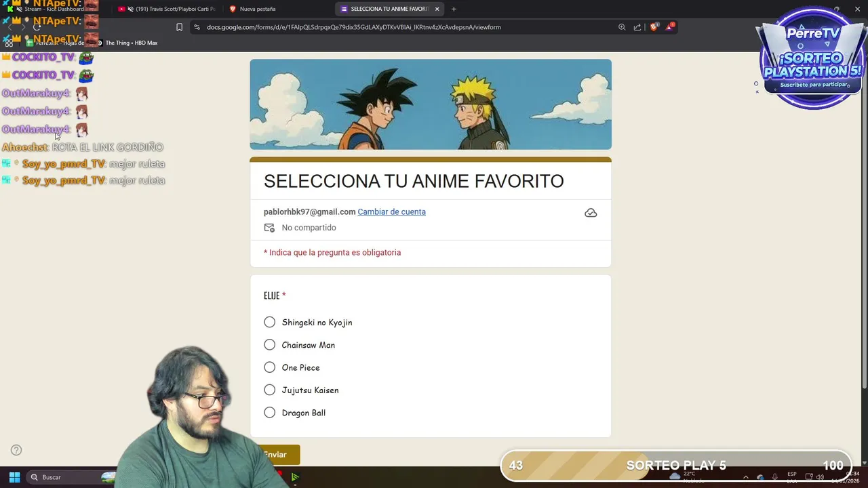The image size is (868, 488).
Task: Focus the browser address bar URL
Action: [354, 27]
